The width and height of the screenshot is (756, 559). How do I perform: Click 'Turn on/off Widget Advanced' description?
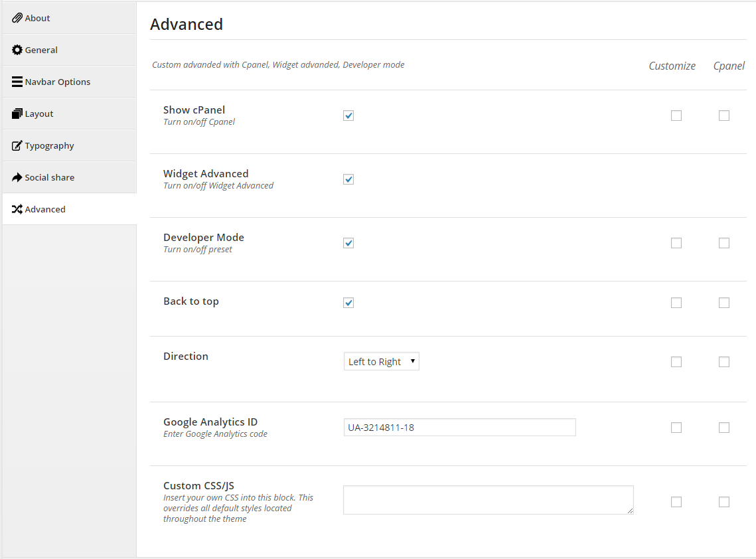[x=218, y=186]
